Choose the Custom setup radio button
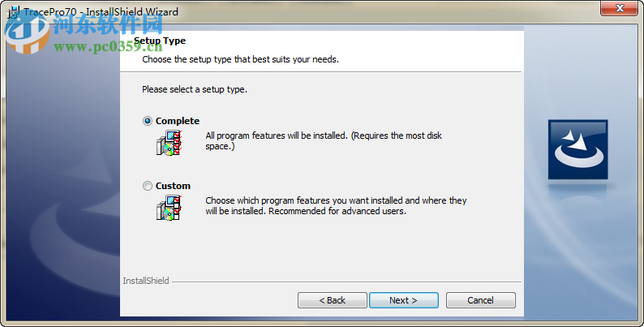Viewport: 644px width, 327px height. (x=148, y=186)
